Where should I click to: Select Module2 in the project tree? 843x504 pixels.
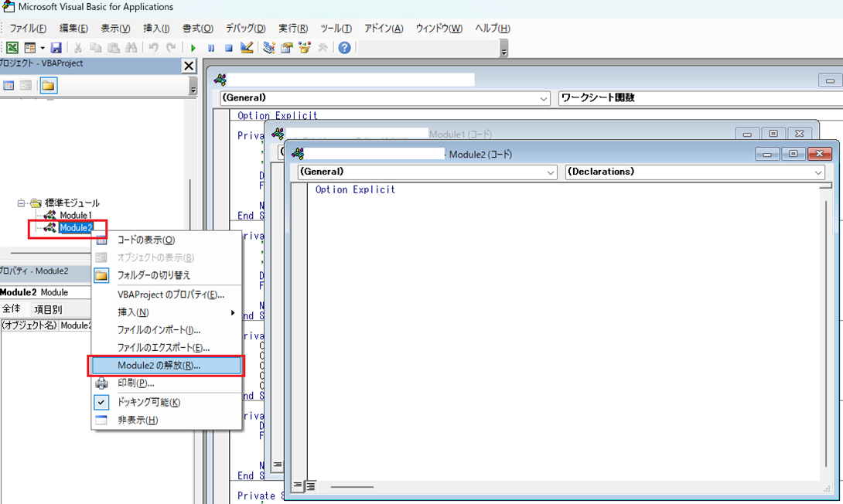point(76,228)
